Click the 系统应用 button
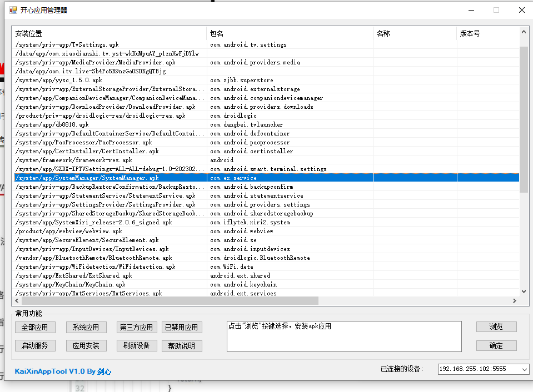 86,328
